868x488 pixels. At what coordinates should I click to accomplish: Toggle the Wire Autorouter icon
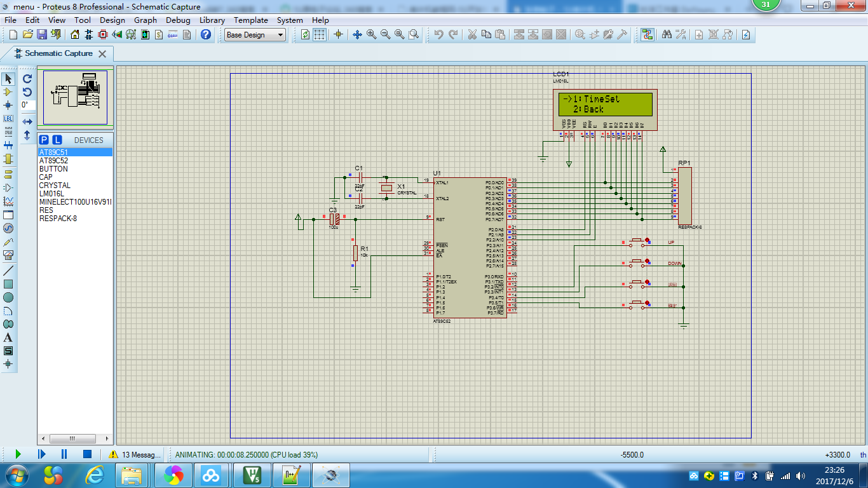pos(648,35)
